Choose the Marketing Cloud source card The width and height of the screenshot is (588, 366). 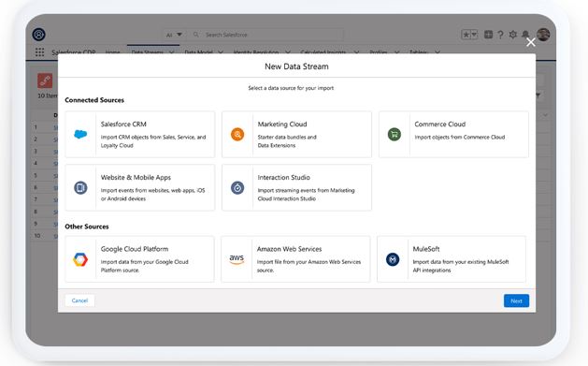pyautogui.click(x=296, y=134)
